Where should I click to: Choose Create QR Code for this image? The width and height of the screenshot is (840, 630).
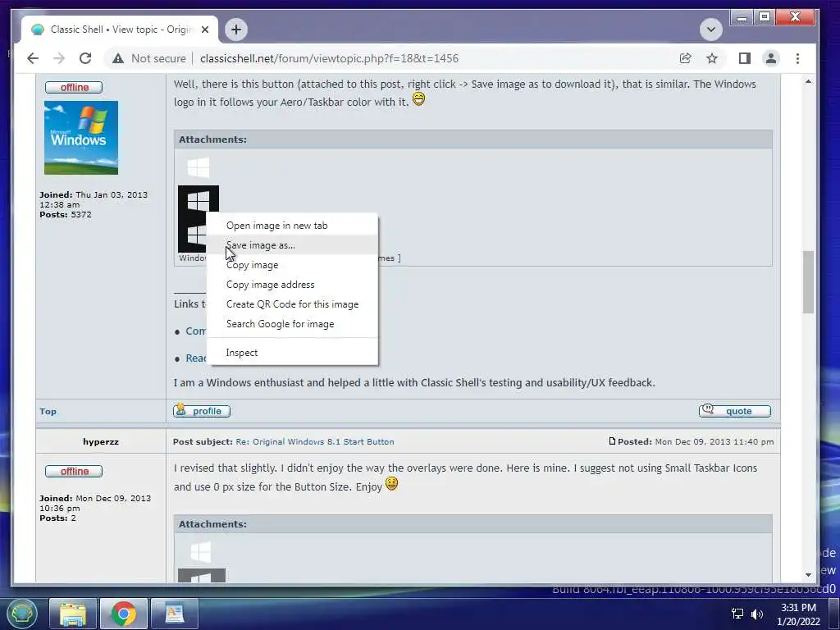pyautogui.click(x=293, y=304)
